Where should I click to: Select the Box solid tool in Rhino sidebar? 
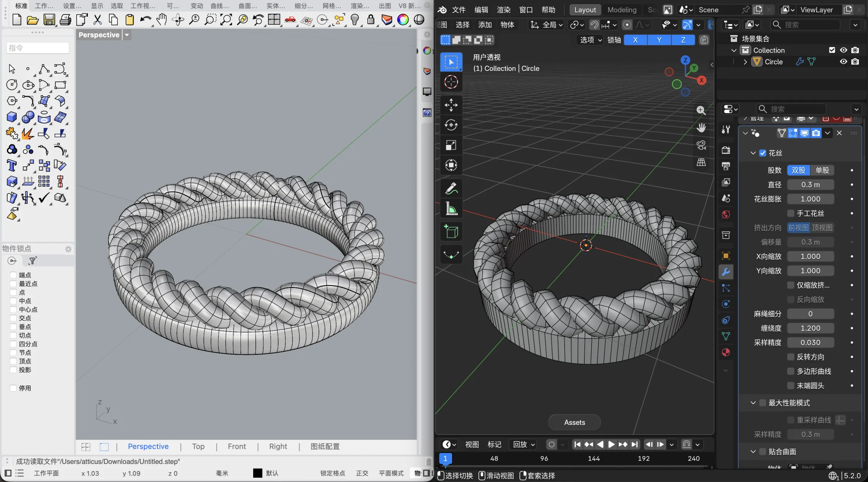coord(12,117)
